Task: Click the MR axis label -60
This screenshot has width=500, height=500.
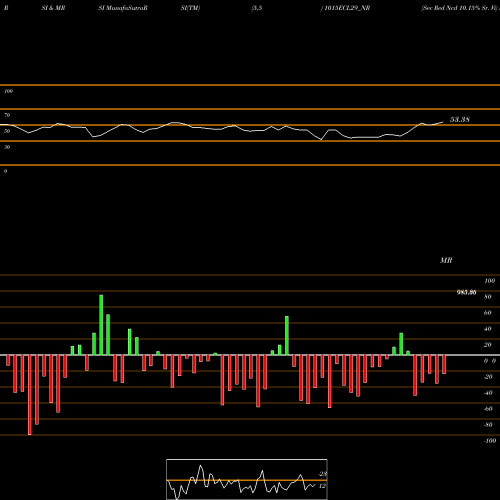Action: pyautogui.click(x=488, y=409)
